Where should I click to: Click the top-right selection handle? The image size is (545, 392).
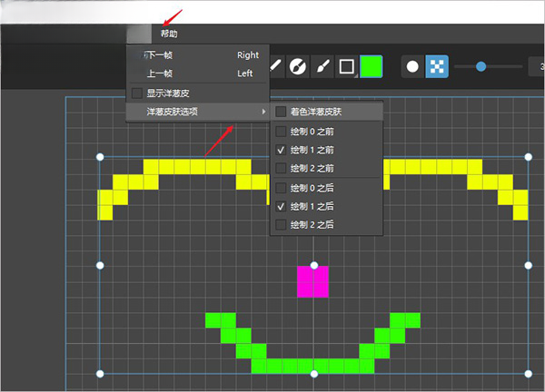pos(529,157)
